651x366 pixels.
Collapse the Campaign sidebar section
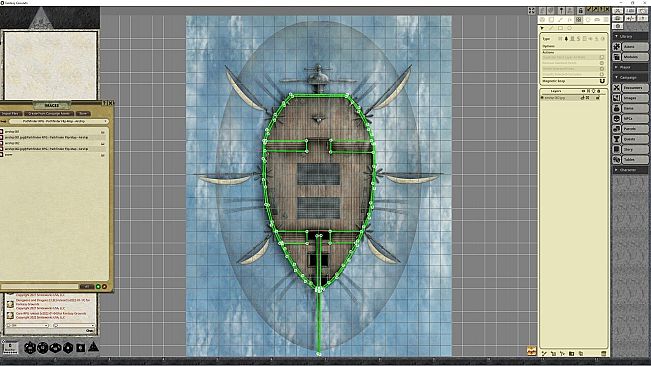(x=630, y=78)
